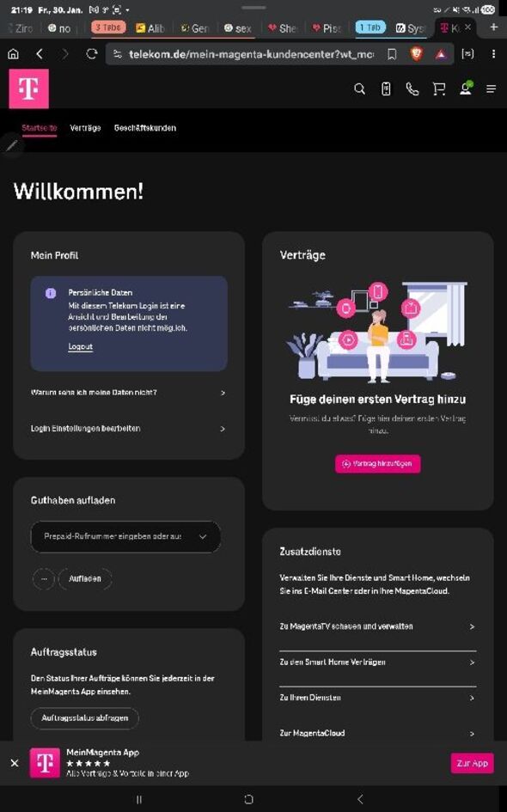Click the 'Vertrag hinzufügen' button
The width and height of the screenshot is (507, 812).
point(377,463)
